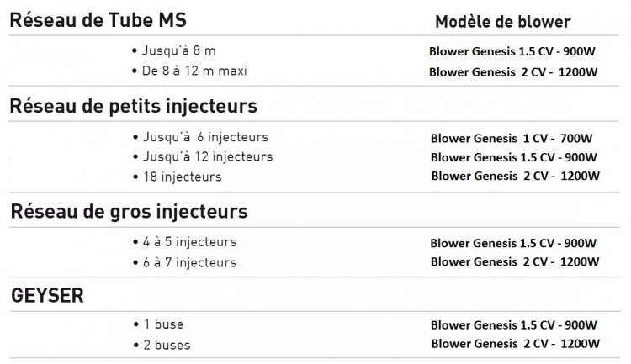Click the 1200W blower beside "2 buses"
This screenshot has height=364, width=631.
(x=514, y=345)
